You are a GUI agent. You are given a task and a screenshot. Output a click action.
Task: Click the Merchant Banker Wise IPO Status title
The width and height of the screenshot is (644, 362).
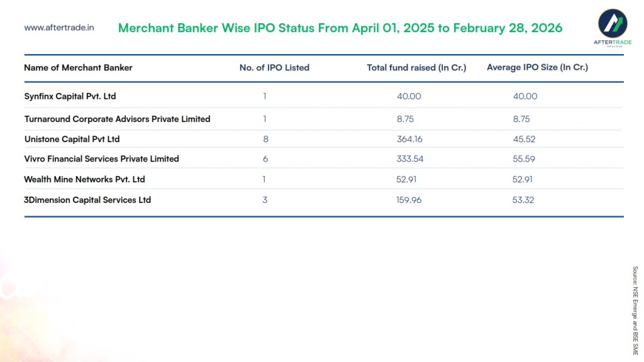[340, 28]
